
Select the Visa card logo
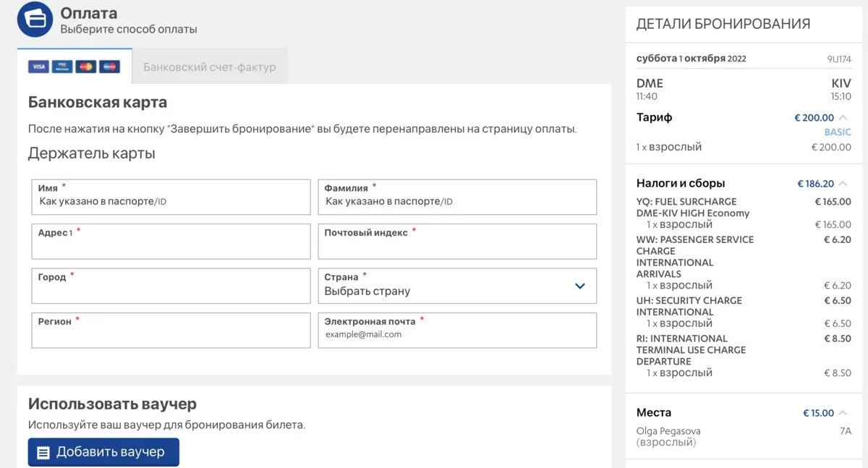click(38, 67)
